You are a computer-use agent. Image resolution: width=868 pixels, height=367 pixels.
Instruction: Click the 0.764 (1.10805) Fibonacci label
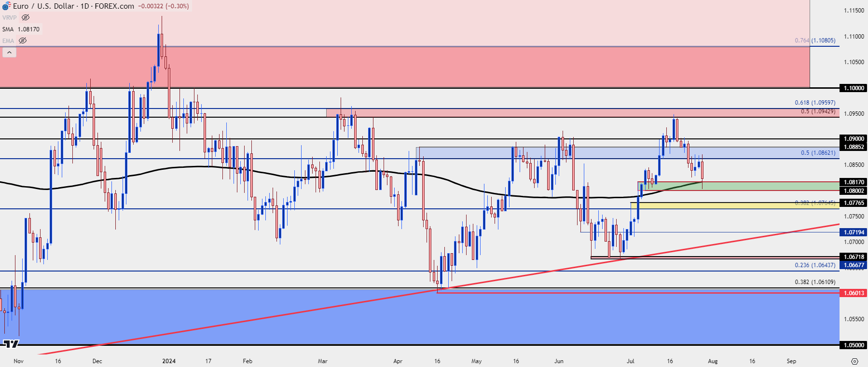815,41
